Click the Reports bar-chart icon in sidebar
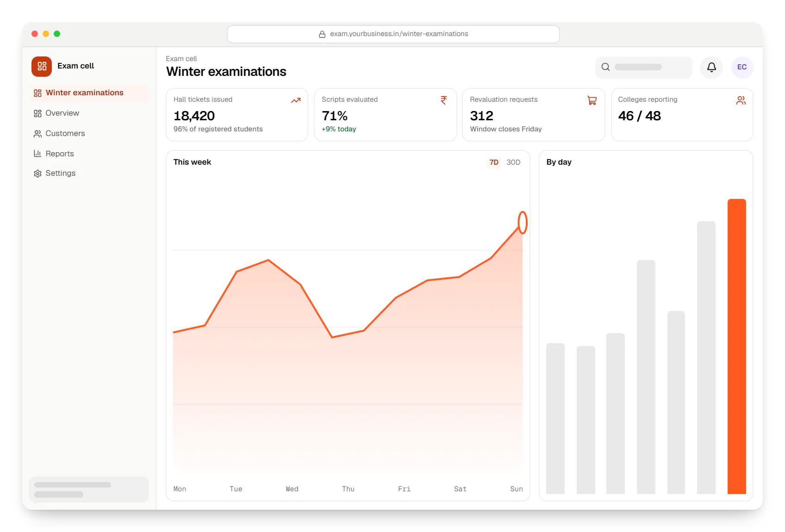Screen dimensions: 785x532 click(x=37, y=154)
